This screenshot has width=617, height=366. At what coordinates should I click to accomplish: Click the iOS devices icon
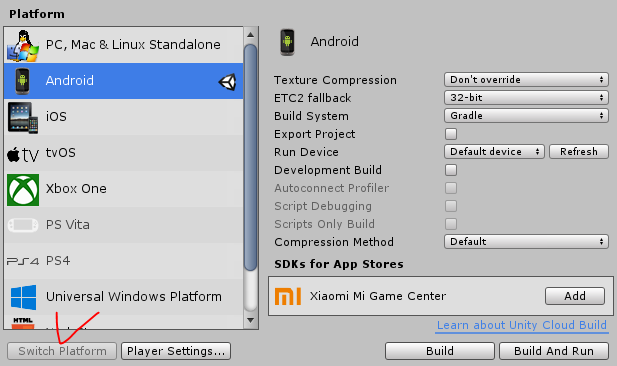tap(23, 118)
